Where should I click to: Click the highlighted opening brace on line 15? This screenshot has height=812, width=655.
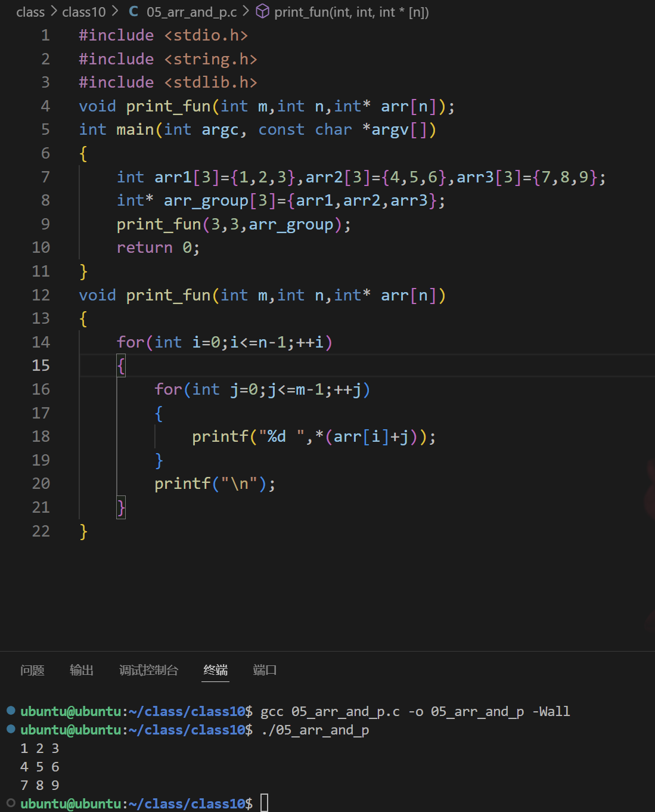point(121,365)
